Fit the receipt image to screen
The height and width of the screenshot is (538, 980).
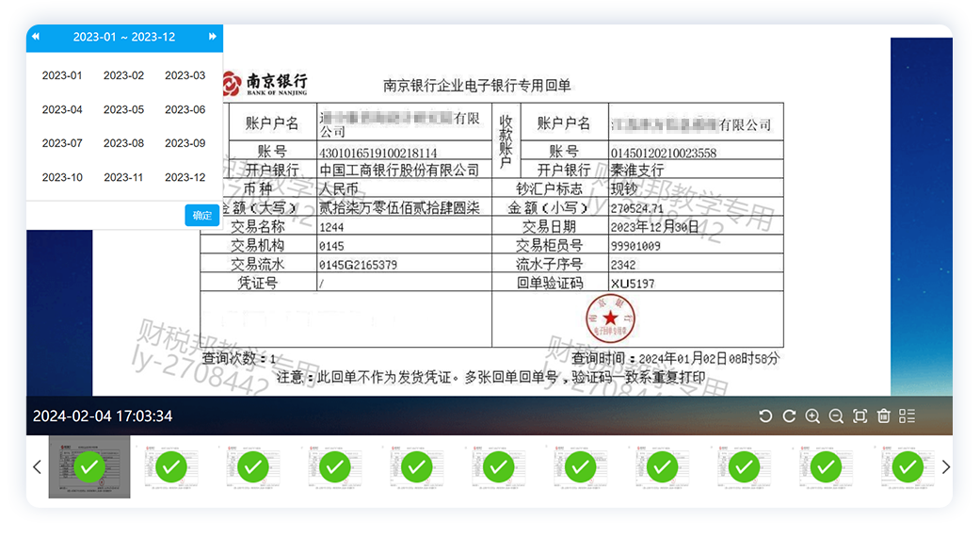click(x=860, y=416)
